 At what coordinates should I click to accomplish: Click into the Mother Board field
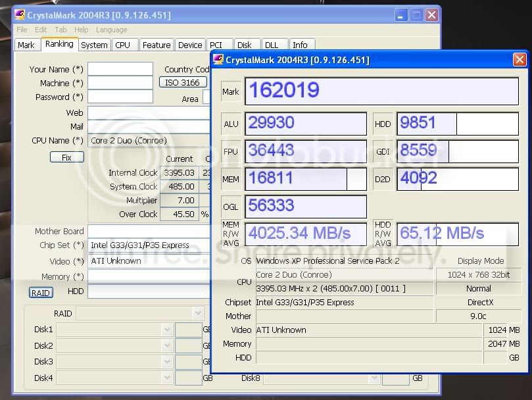pos(149,231)
